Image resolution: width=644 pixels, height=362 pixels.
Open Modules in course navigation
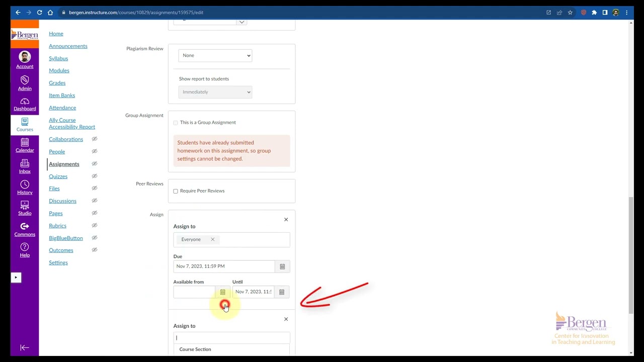(x=59, y=71)
